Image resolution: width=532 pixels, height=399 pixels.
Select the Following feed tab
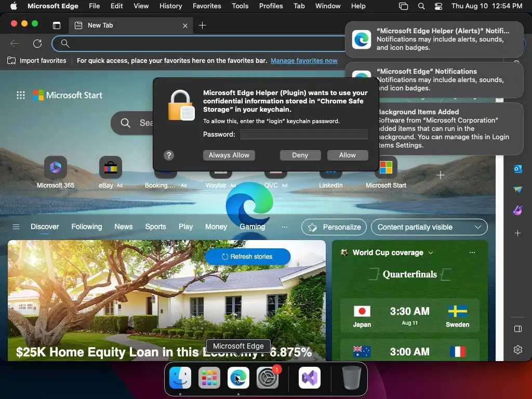(x=87, y=227)
